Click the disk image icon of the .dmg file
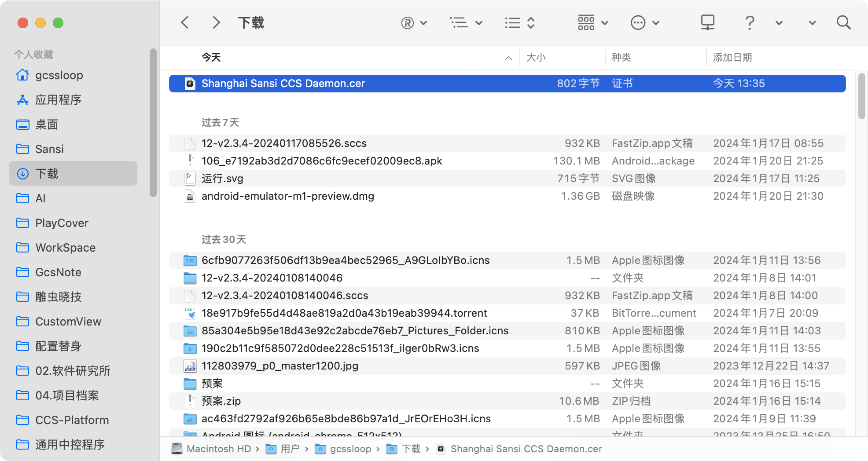 click(x=190, y=196)
